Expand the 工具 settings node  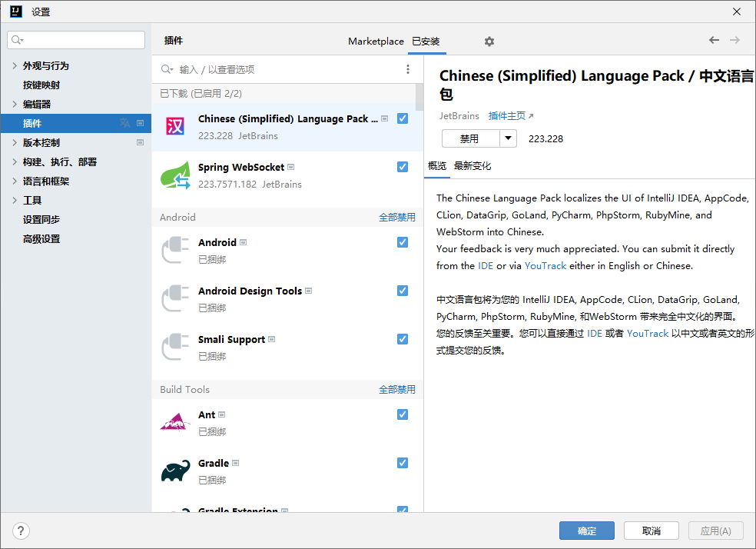pyautogui.click(x=15, y=200)
